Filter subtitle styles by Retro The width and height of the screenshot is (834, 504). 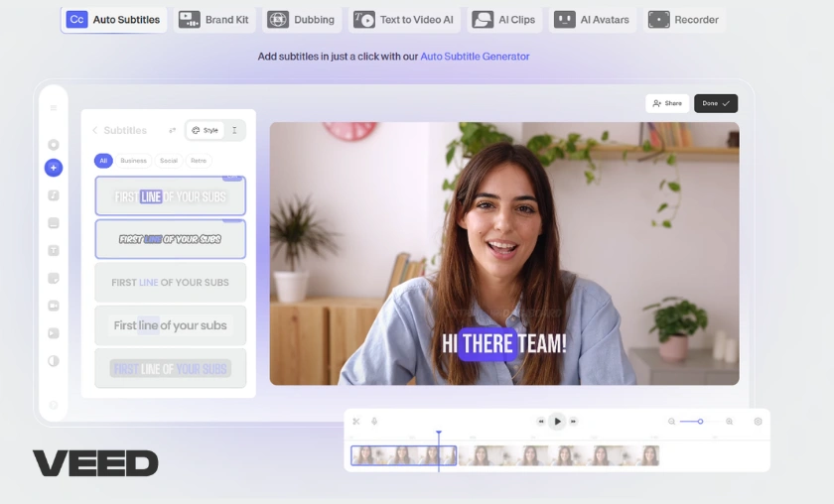[x=199, y=161]
